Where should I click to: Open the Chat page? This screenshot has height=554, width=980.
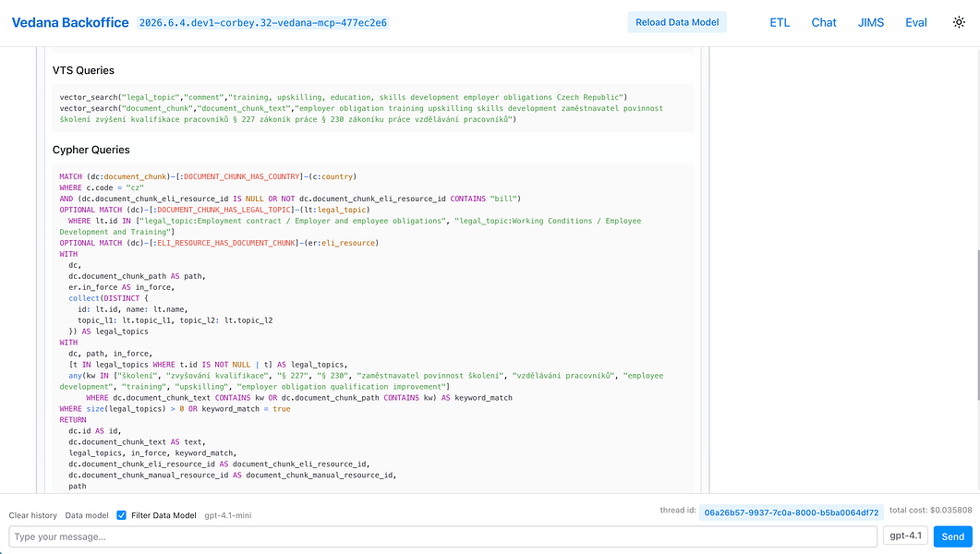[x=824, y=22]
